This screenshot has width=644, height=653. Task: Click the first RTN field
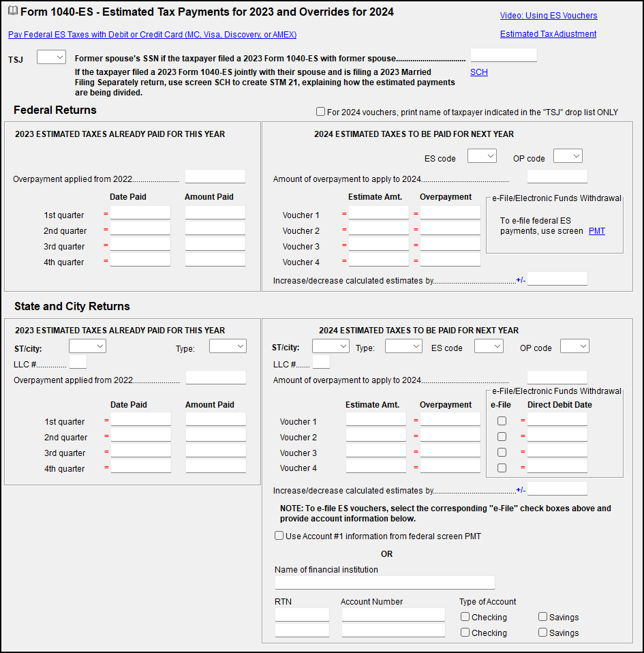pyautogui.click(x=302, y=615)
